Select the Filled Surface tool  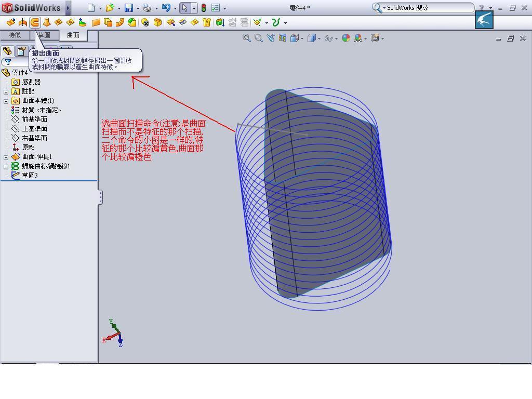(71, 23)
